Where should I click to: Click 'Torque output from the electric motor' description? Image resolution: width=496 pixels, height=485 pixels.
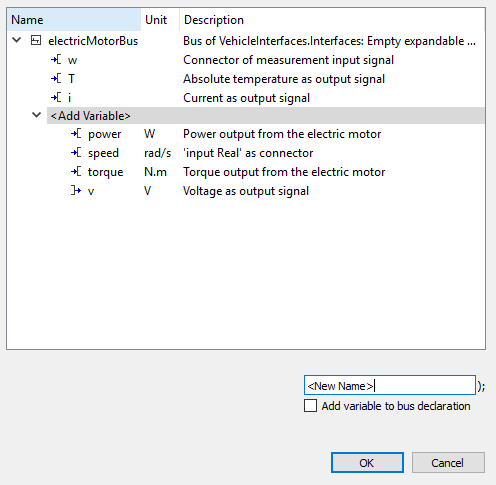284,172
